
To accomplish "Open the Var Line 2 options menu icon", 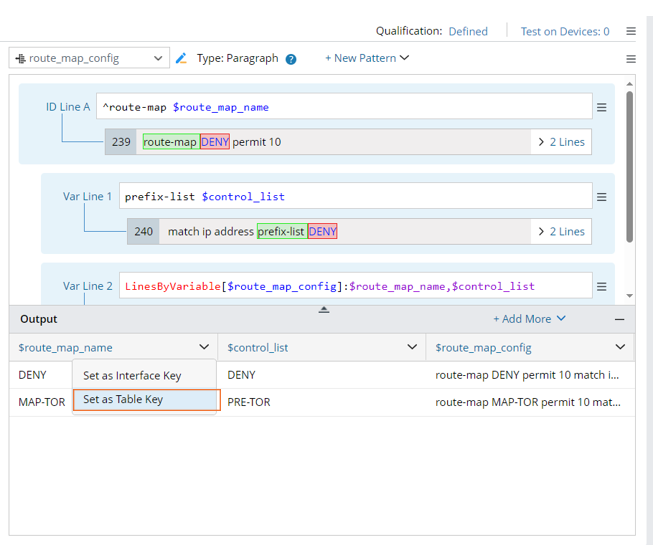I will pos(601,287).
